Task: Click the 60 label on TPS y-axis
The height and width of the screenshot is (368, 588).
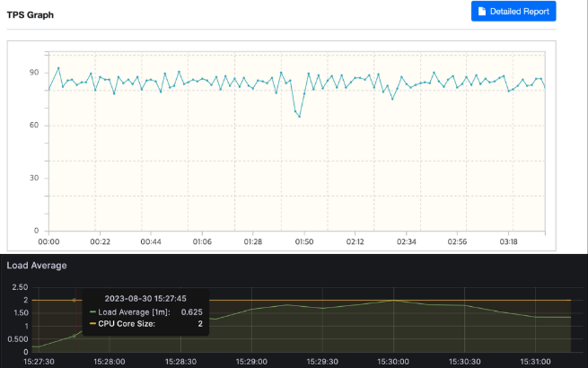Action: point(34,125)
